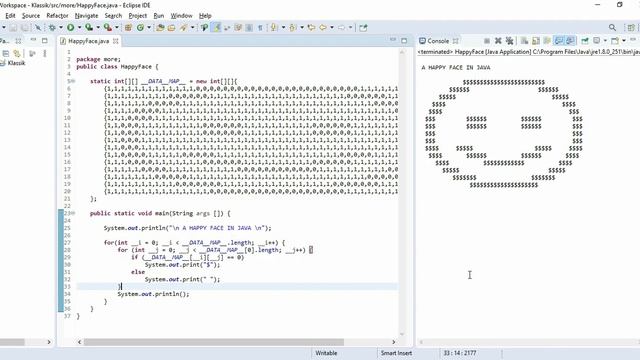Screen dimensions: 640x360
Task: Toggle Show Whitespace Characters pilcrow icon
Action: [x=260, y=27]
